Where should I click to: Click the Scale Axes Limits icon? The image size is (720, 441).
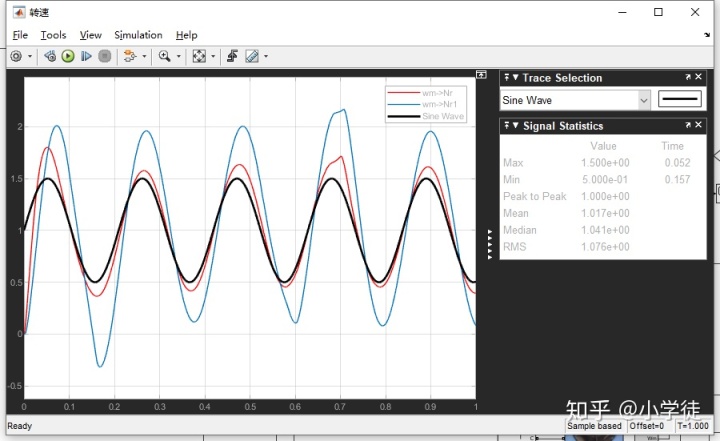pos(199,56)
